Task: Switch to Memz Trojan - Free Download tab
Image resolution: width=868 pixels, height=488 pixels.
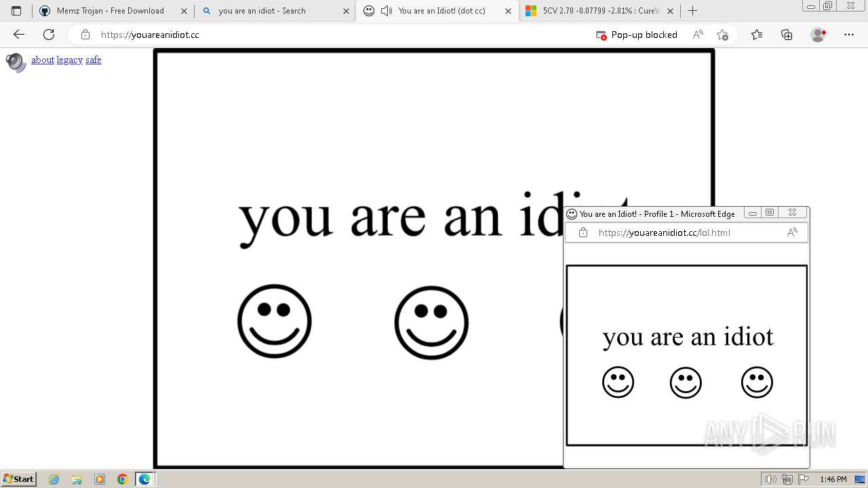Action: (x=113, y=11)
